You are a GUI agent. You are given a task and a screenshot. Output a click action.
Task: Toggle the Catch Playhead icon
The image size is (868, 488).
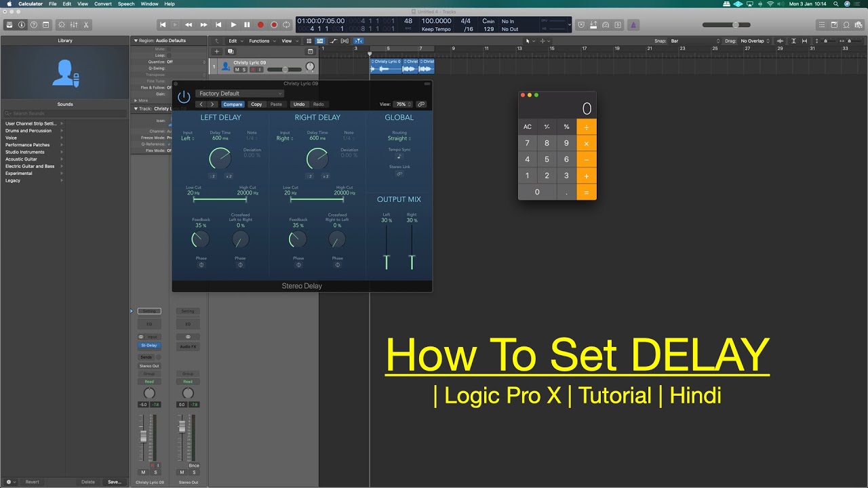pyautogui.click(x=359, y=41)
